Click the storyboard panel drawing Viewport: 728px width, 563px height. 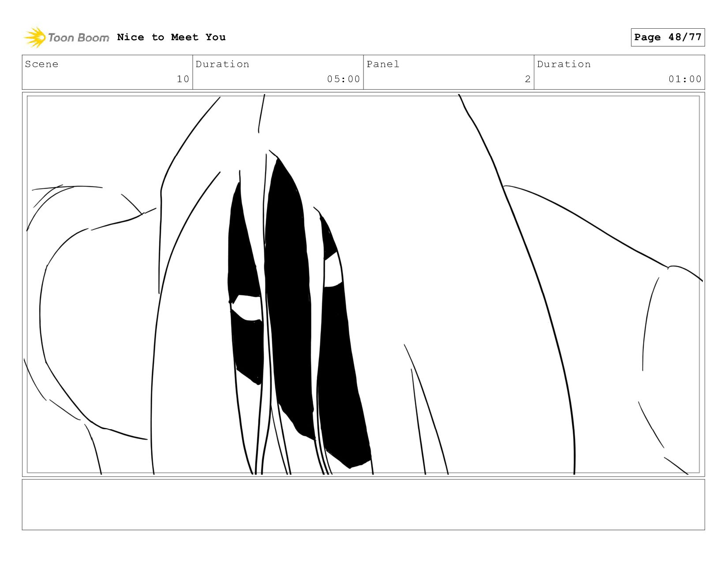click(363, 284)
